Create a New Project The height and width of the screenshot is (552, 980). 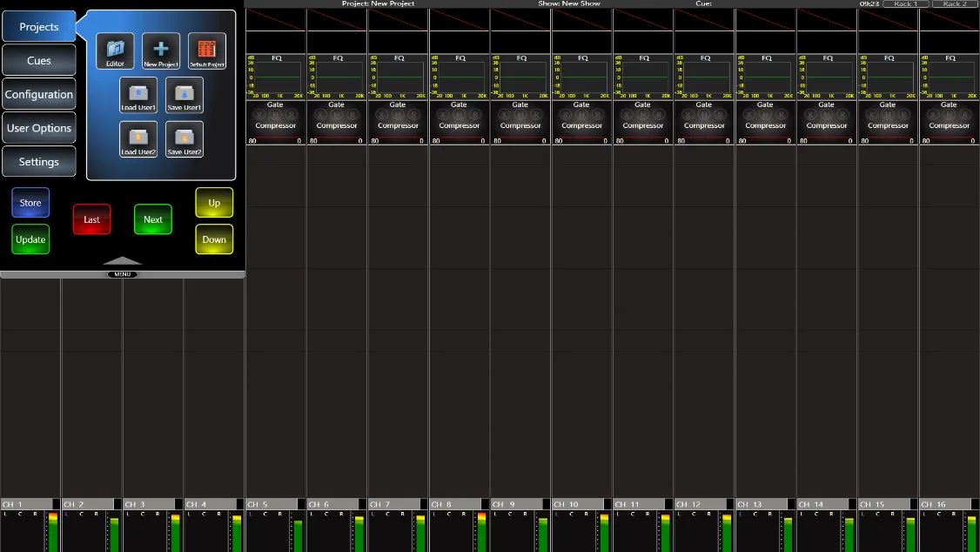(161, 50)
